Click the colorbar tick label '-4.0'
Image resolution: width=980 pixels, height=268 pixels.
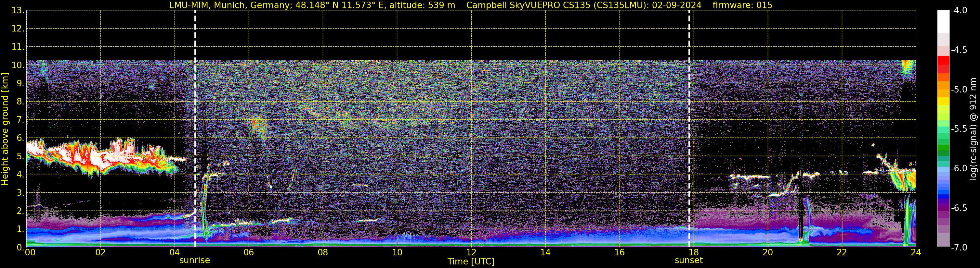pos(959,10)
